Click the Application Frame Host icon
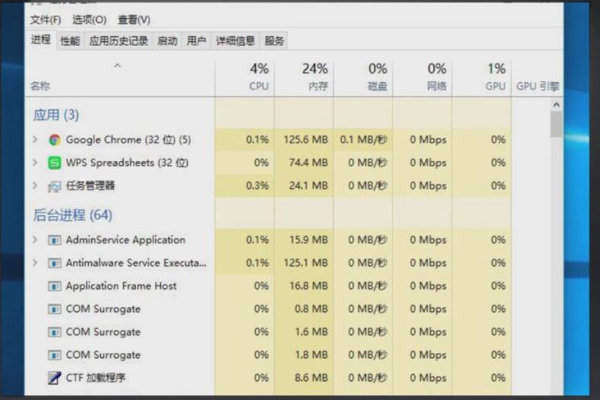Screen dimensions: 600x400 [54, 286]
